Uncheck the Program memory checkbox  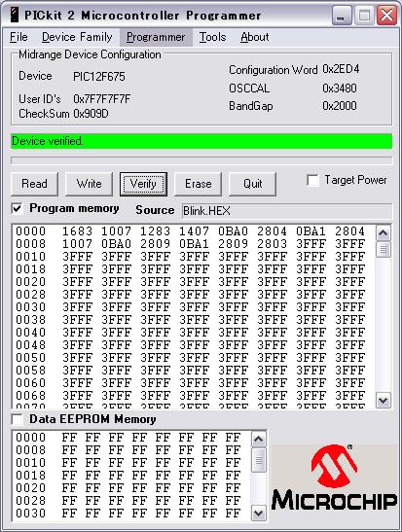tap(17, 208)
